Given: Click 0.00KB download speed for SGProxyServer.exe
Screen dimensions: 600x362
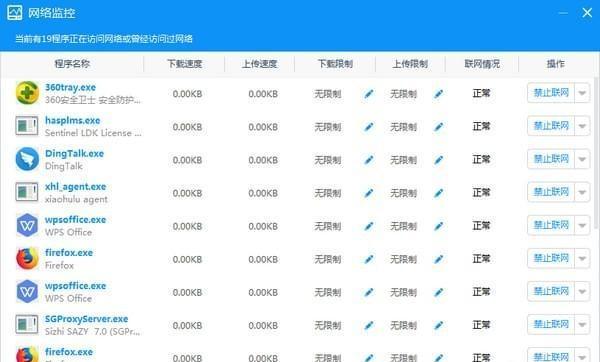Looking at the screenshot, I should (x=187, y=325).
